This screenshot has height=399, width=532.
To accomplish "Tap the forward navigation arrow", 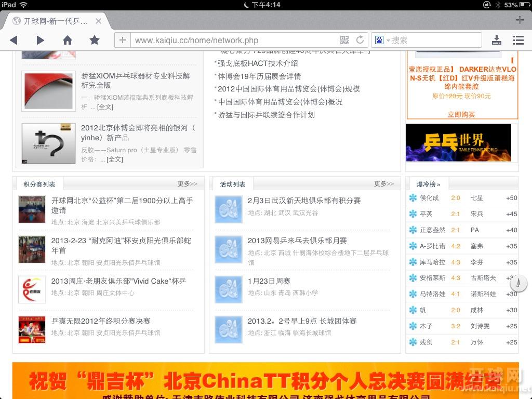I will point(40,40).
